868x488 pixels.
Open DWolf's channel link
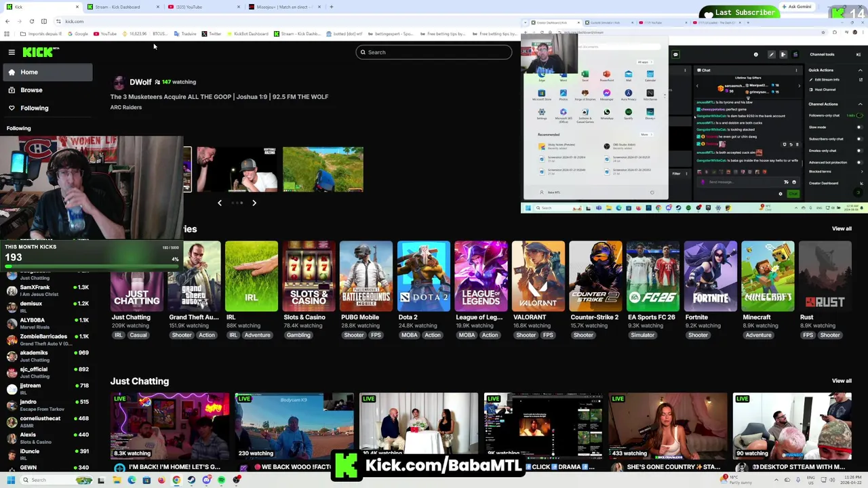140,82
